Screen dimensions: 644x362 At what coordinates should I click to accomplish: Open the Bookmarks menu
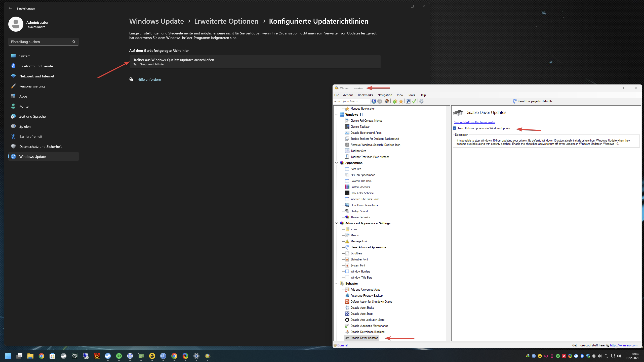click(365, 95)
